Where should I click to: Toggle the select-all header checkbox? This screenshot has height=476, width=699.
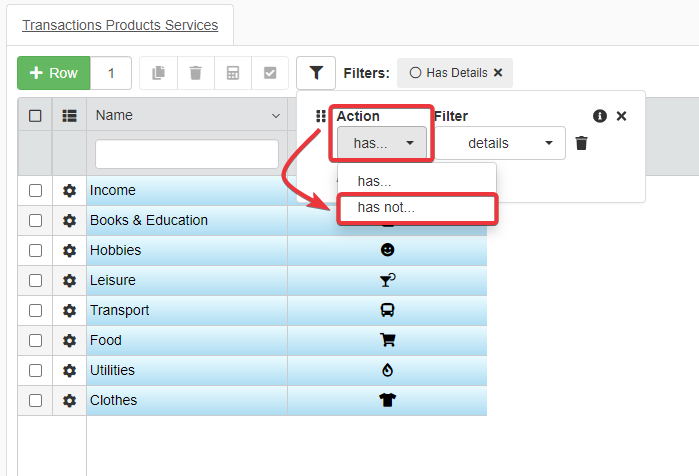(x=35, y=116)
